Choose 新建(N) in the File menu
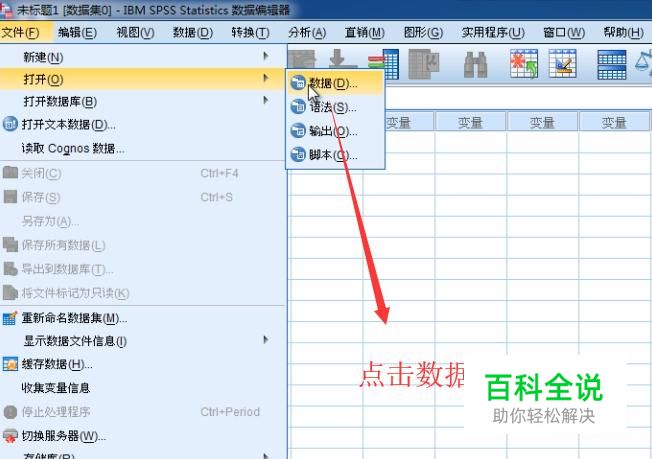The image size is (652, 459). (x=143, y=57)
